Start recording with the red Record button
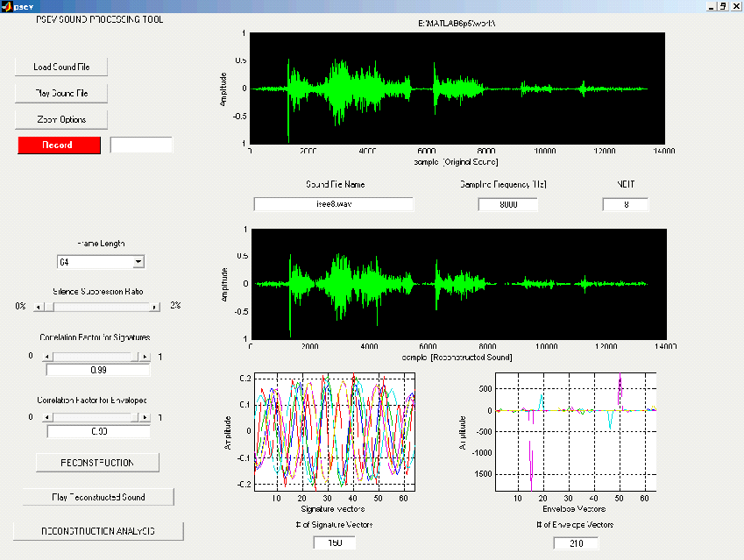The image size is (744, 560). click(x=59, y=145)
